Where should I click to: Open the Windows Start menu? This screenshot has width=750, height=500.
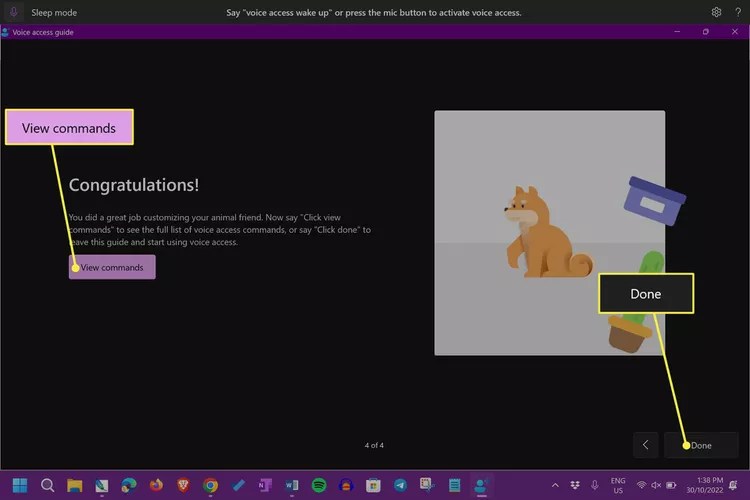[20, 485]
